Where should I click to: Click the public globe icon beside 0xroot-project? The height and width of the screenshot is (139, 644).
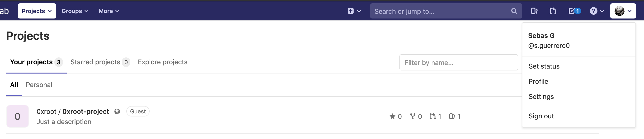(117, 111)
